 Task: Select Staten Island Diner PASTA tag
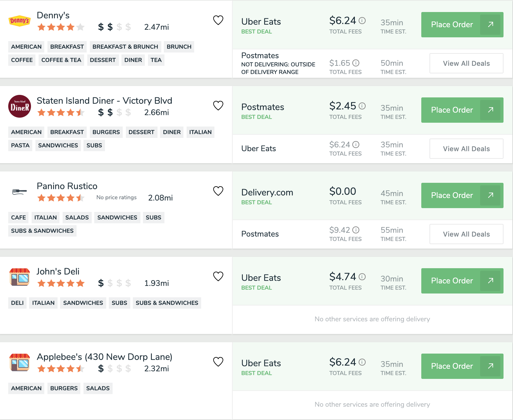20,145
